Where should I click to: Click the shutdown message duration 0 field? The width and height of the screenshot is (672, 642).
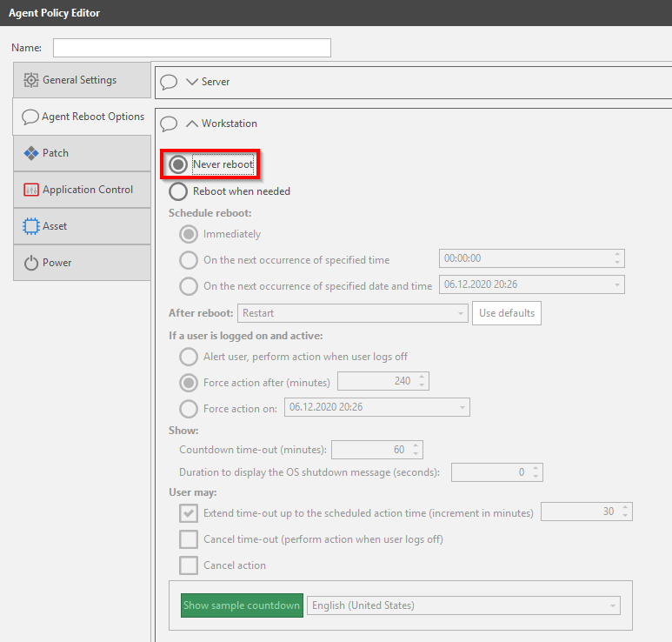point(497,472)
